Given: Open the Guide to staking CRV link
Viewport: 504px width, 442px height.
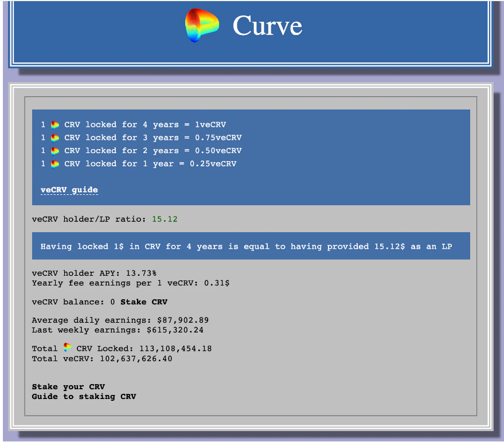Looking at the screenshot, I should (x=84, y=397).
